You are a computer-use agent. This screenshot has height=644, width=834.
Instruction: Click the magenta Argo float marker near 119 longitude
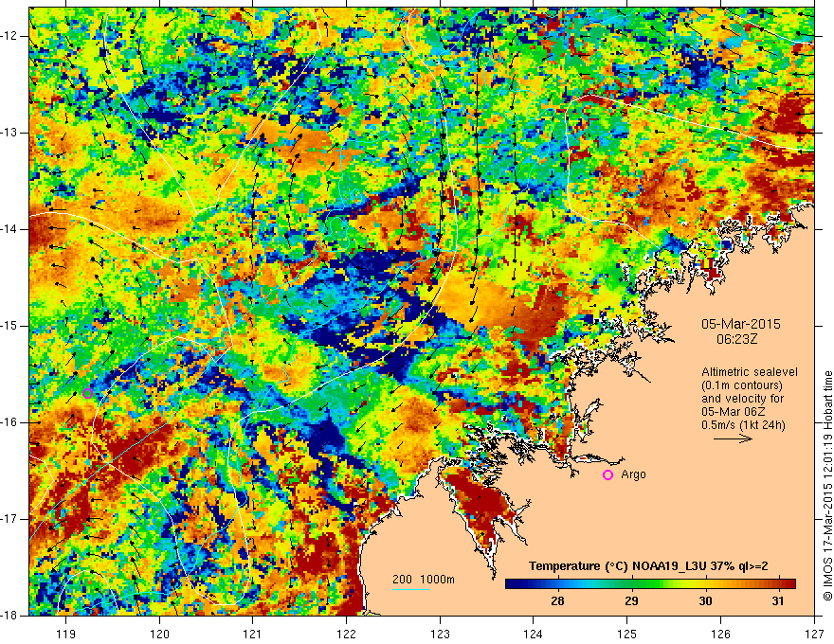88,394
